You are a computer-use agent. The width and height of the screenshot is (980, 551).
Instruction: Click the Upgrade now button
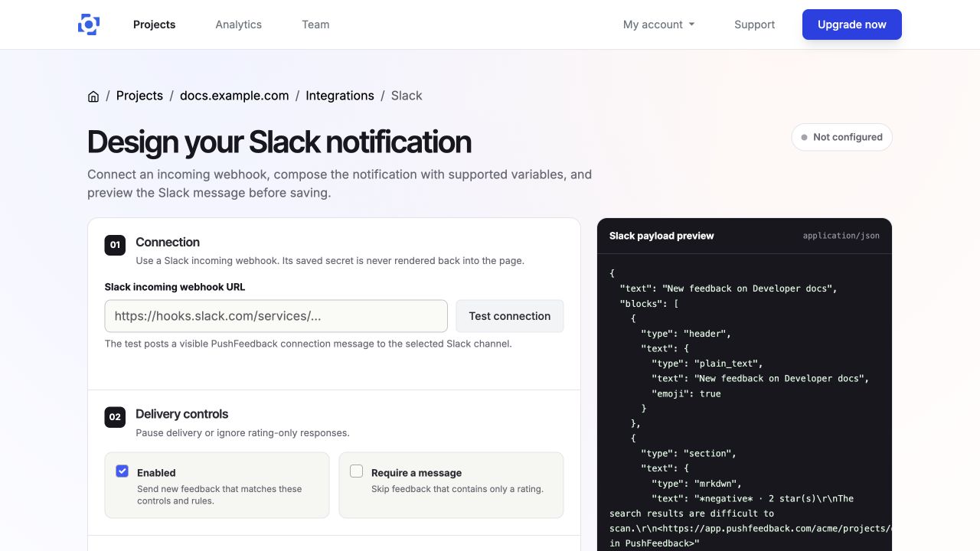pos(852,24)
